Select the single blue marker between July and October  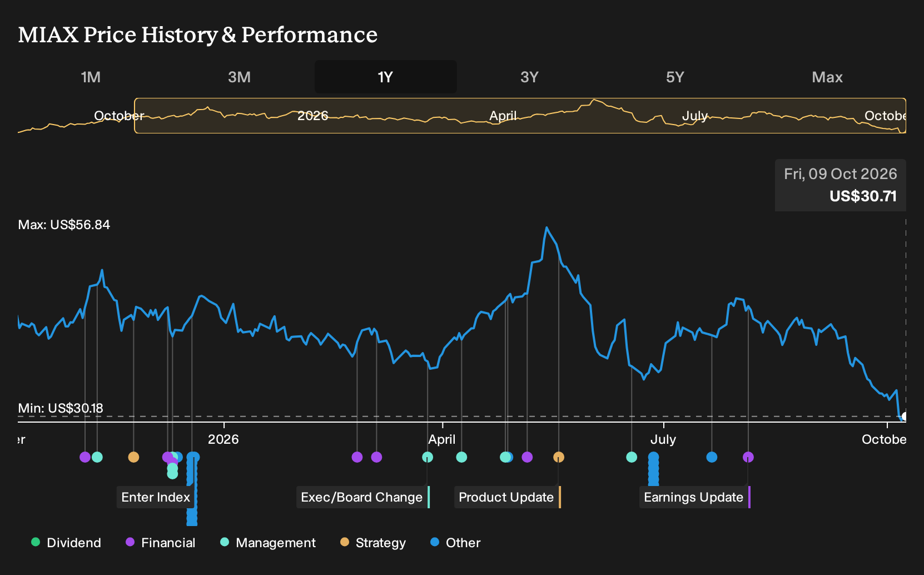pos(712,457)
